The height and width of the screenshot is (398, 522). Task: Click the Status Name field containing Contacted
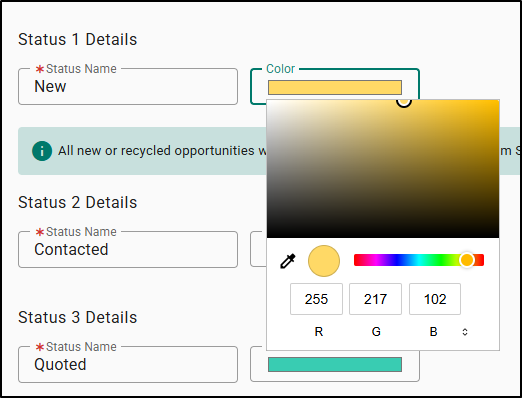point(128,250)
